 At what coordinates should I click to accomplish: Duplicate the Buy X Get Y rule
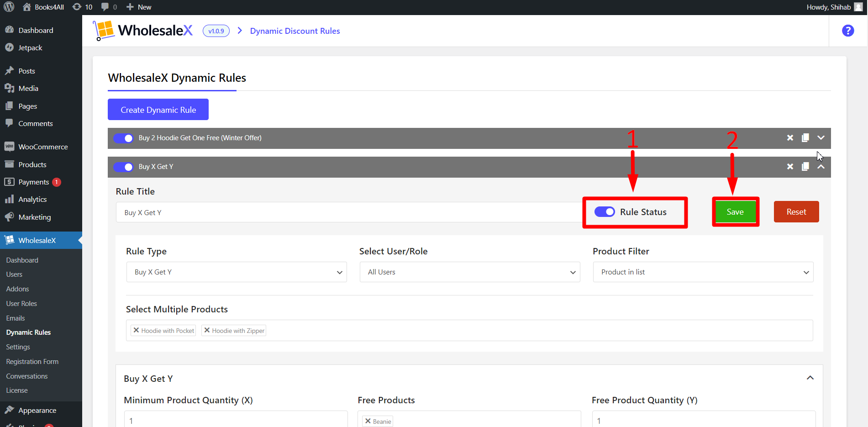[805, 167]
